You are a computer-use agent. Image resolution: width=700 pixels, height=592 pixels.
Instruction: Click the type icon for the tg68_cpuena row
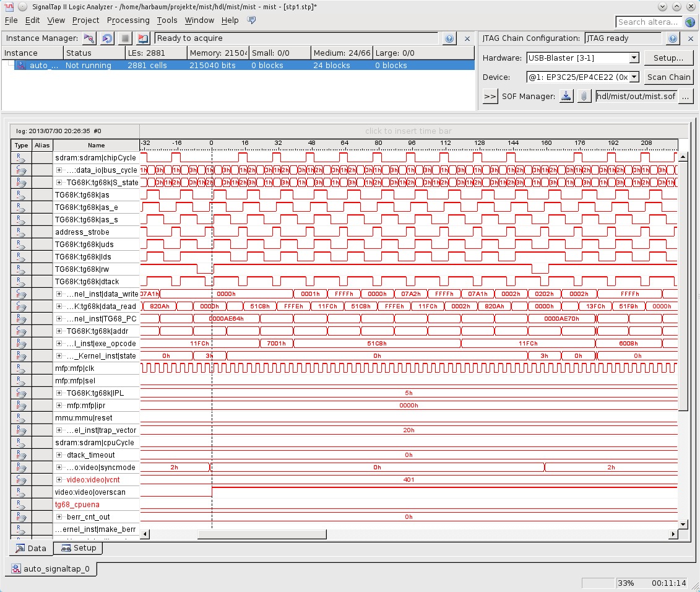point(21,505)
